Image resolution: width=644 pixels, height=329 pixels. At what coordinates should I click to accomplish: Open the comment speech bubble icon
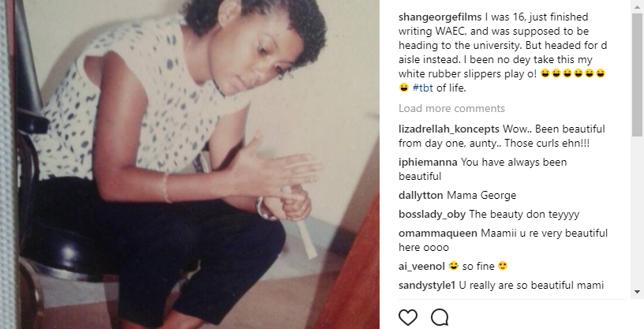[x=440, y=317]
